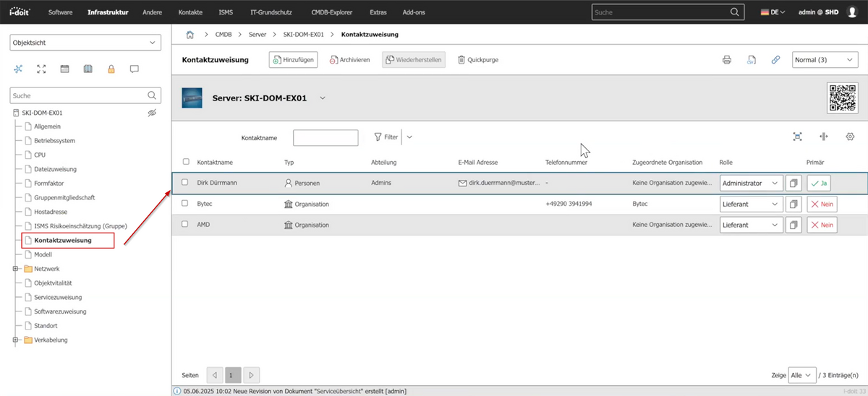Click the user avatar icon
This screenshot has width=868, height=396.
[851, 12]
